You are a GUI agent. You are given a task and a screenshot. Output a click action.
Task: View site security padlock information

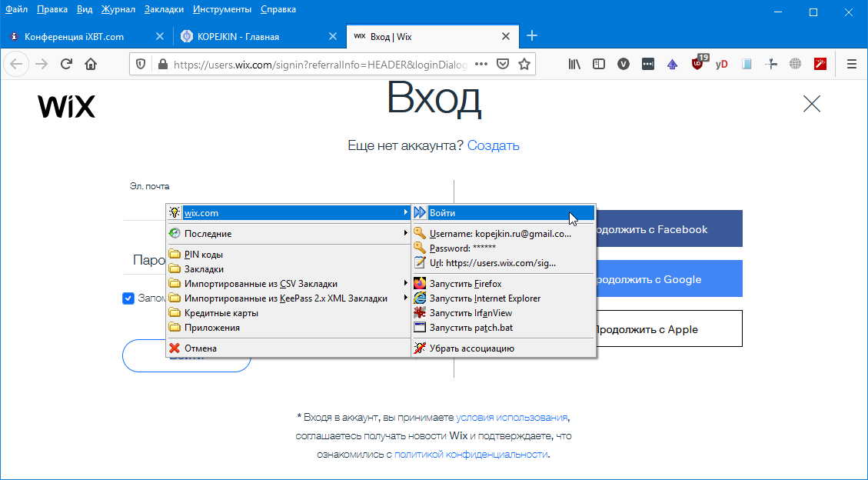pos(162,64)
